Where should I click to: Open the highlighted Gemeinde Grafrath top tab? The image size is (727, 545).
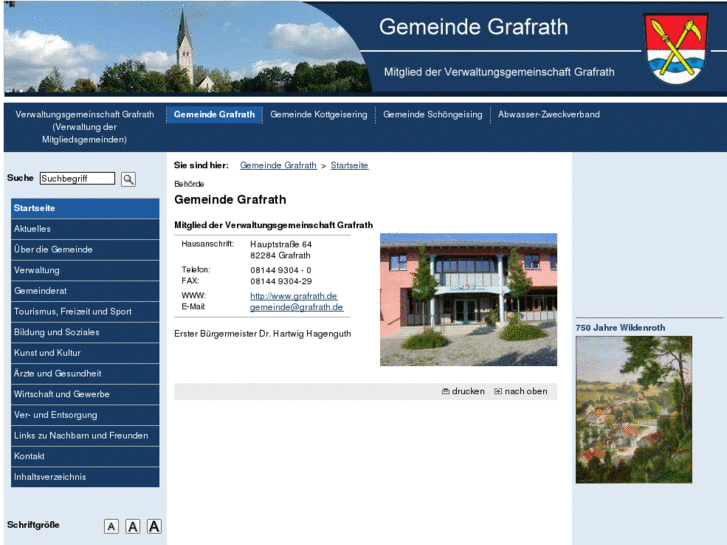[214, 115]
